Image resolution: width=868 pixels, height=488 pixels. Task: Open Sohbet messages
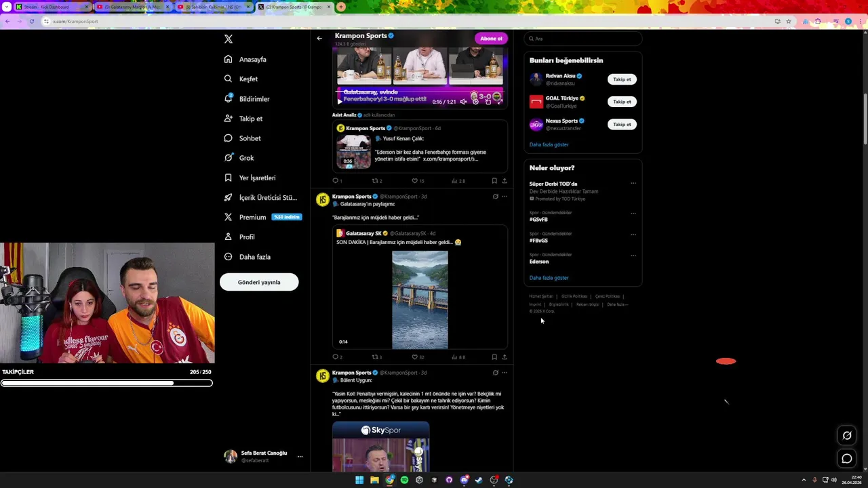tap(242, 138)
